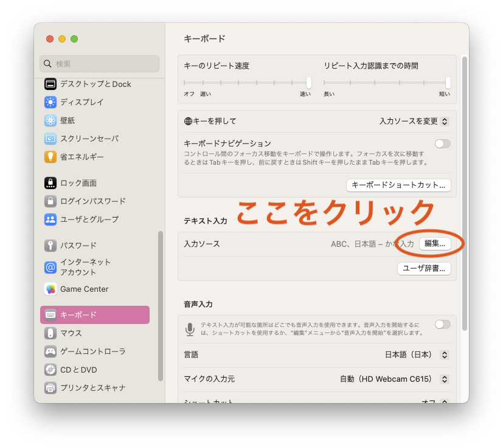Open the キーボードショートカット... button
The width and height of the screenshot is (503, 448).
coord(398,185)
